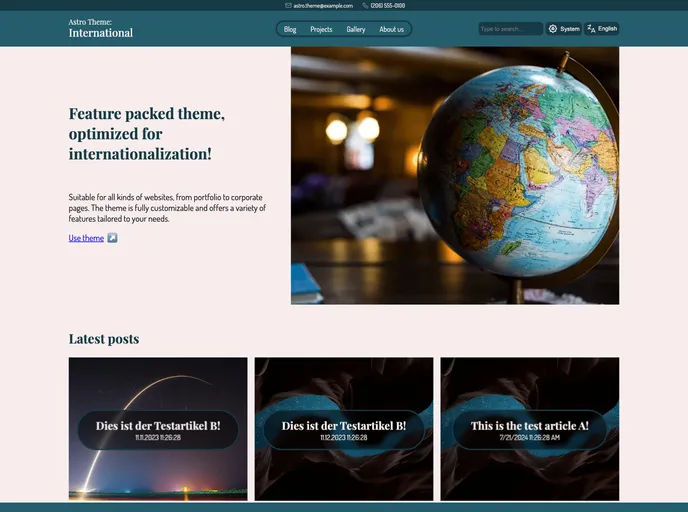Click the System theme gear icon
The width and height of the screenshot is (688, 512).
click(553, 29)
